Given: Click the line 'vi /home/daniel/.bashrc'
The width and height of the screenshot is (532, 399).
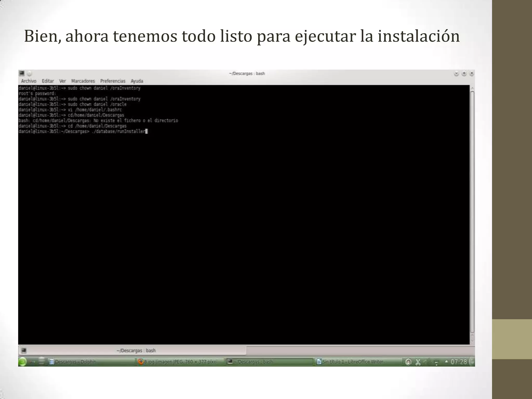Looking at the screenshot, I should 70,110.
